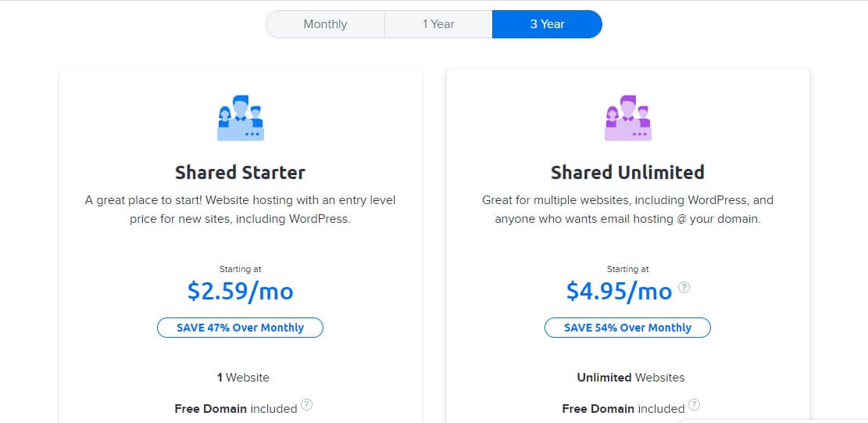This screenshot has width=868, height=423.
Task: Select the 3 Year billing option
Action: pos(547,24)
